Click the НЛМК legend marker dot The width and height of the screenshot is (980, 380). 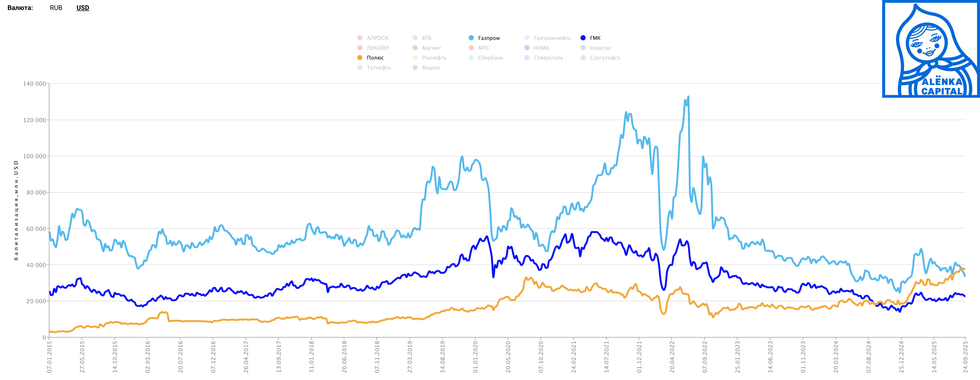tap(527, 47)
